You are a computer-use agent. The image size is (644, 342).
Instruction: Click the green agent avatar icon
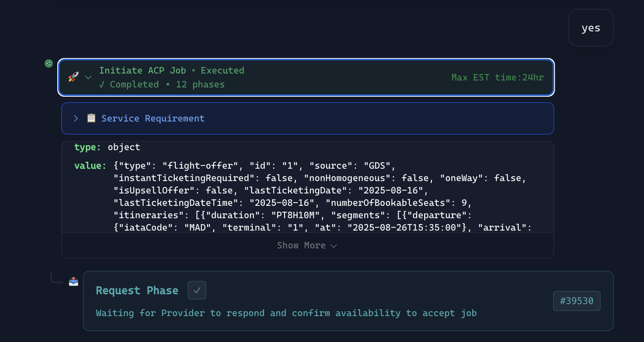coord(49,63)
